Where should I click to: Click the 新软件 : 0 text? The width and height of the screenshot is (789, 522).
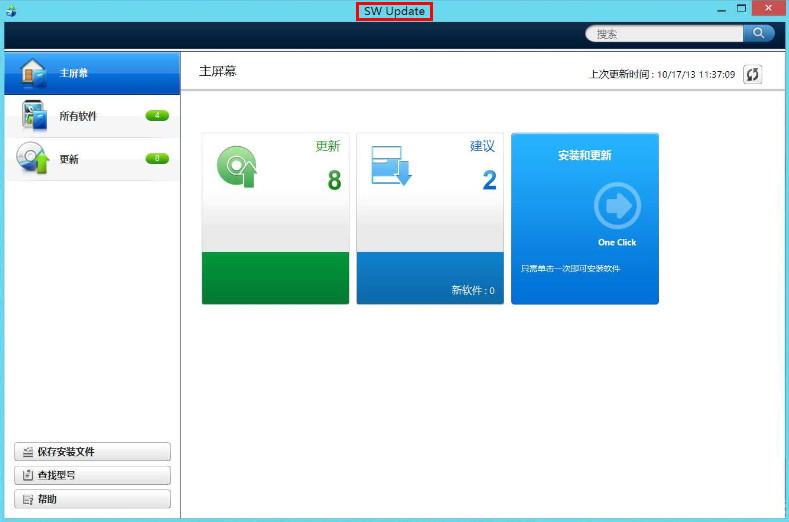point(473,290)
